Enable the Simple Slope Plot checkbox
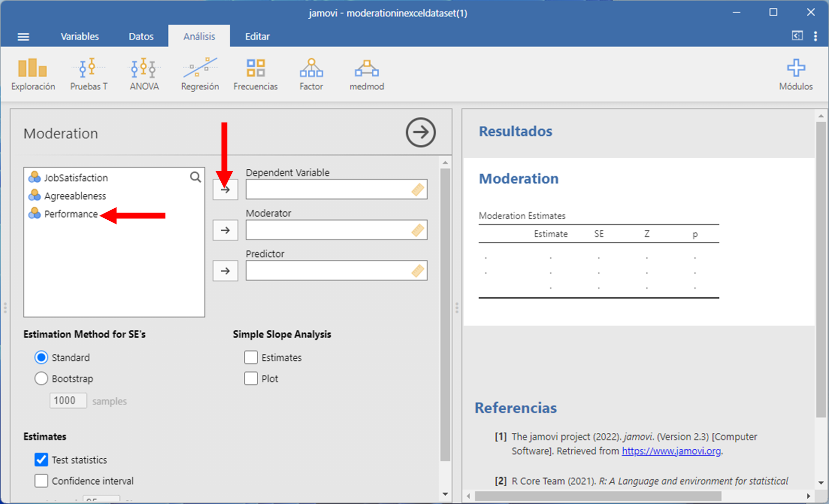This screenshot has width=829, height=504. pyautogui.click(x=251, y=378)
